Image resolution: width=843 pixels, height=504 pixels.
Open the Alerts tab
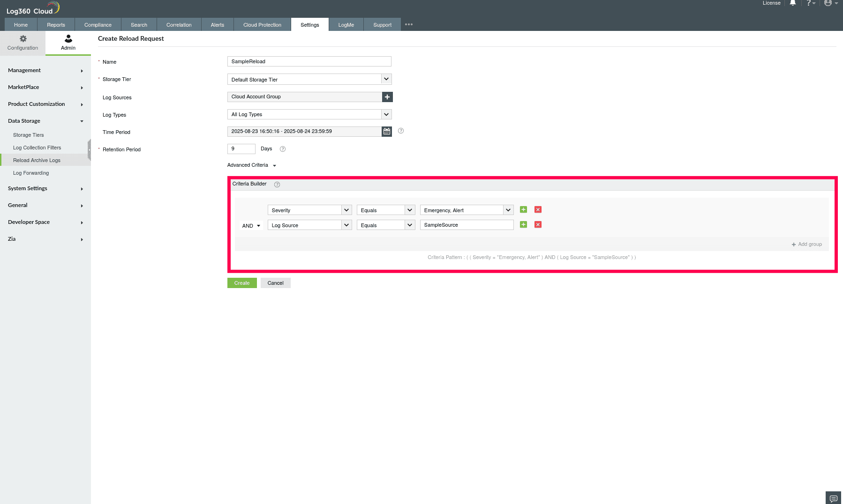coord(218,25)
